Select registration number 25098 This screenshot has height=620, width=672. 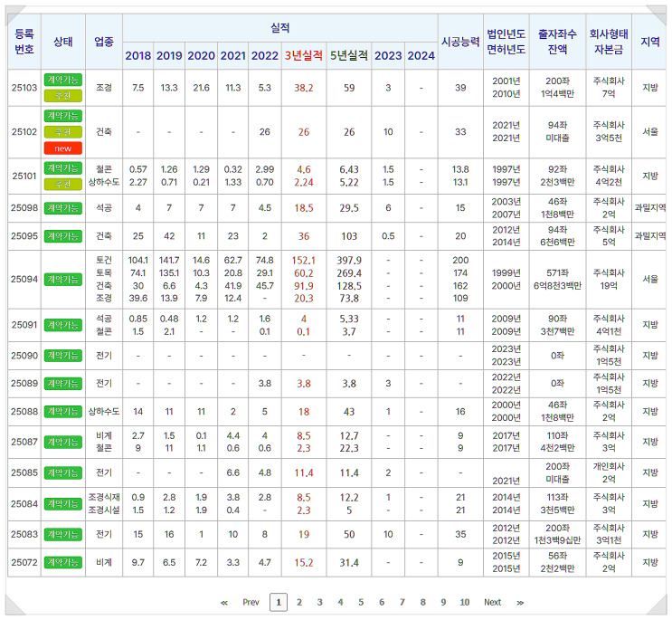(x=24, y=208)
